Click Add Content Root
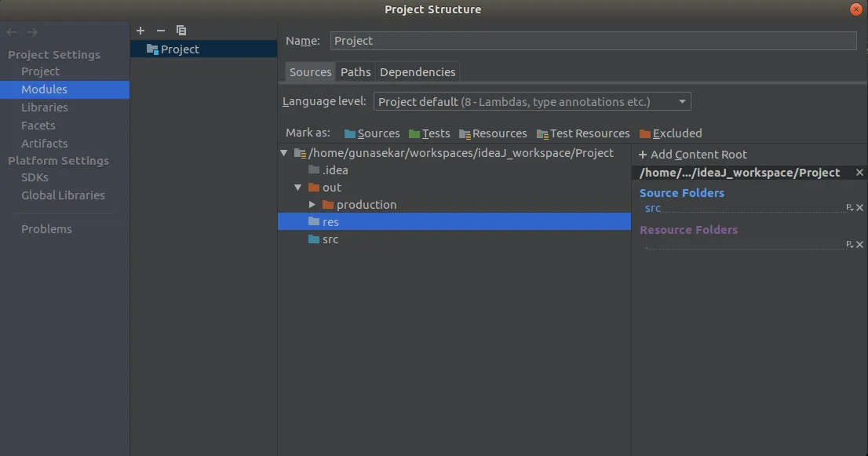 point(693,155)
